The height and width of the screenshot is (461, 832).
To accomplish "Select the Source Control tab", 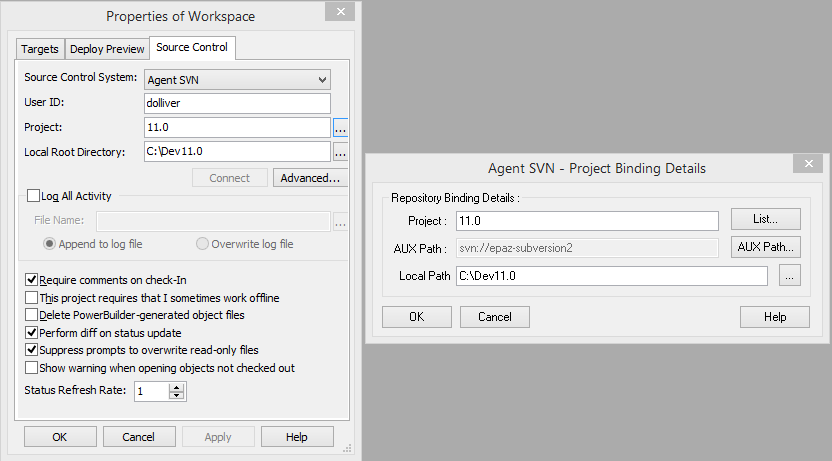I will (x=192, y=48).
